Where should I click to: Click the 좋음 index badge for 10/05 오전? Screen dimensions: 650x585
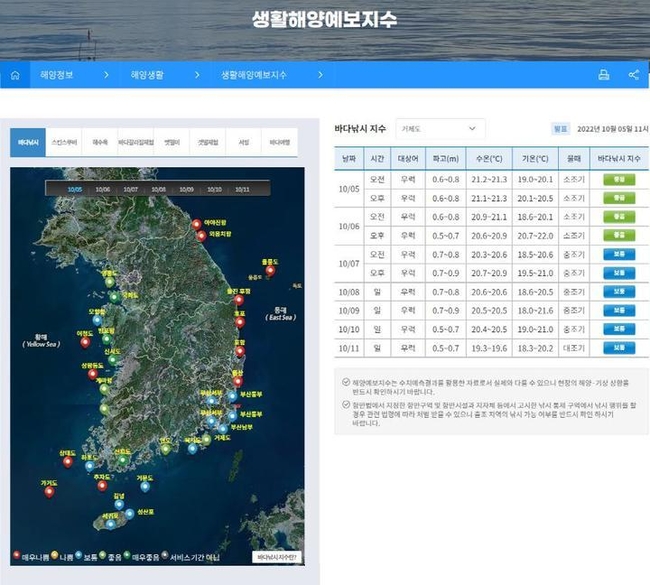coord(618,180)
